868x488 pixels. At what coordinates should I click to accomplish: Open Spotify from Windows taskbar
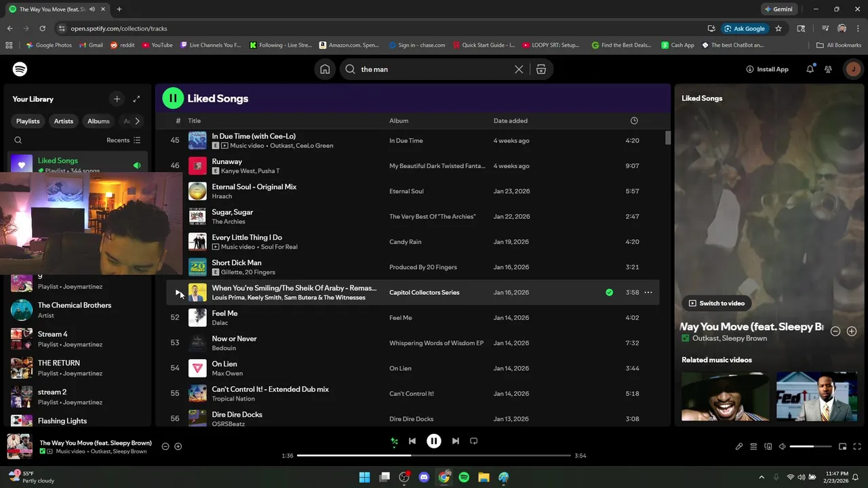pyautogui.click(x=464, y=477)
